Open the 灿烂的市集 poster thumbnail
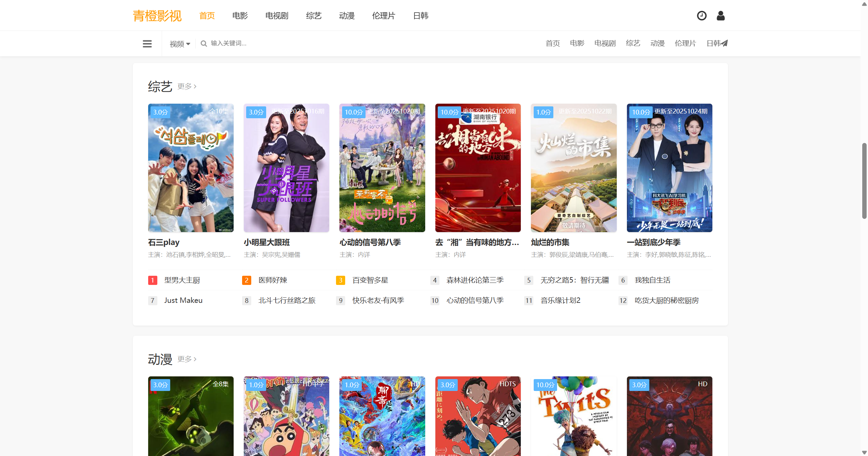The height and width of the screenshot is (456, 868). (x=573, y=168)
